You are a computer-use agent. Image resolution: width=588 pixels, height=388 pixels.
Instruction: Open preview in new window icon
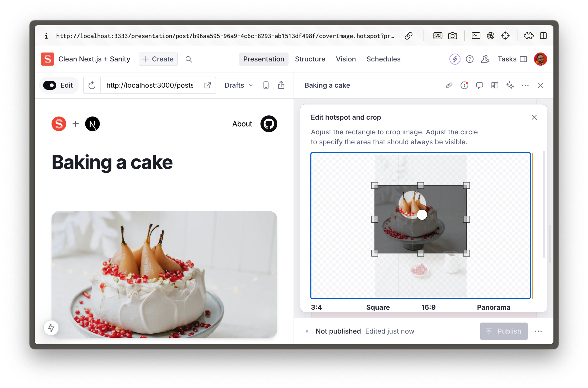[x=207, y=85]
